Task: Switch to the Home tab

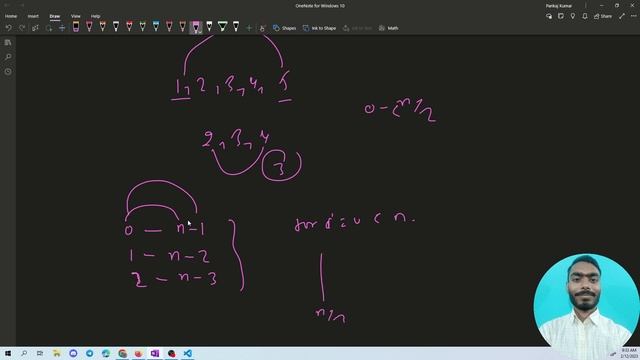Action: tap(11, 16)
